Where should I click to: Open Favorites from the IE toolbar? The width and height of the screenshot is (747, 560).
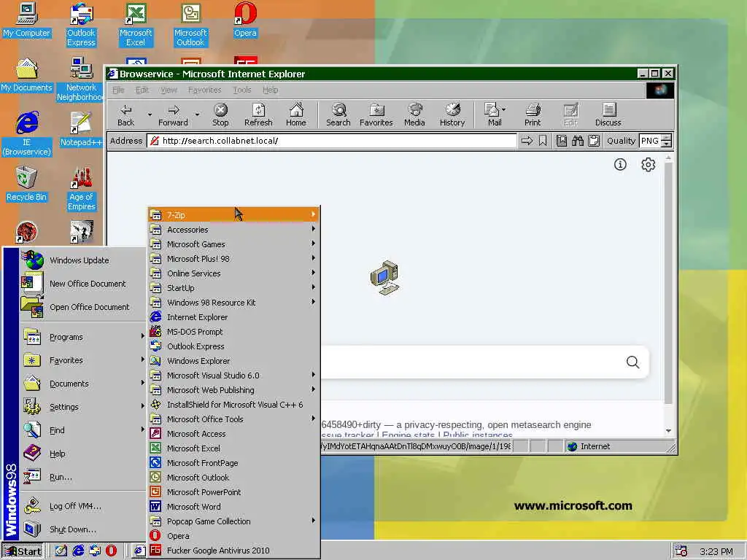pos(376,114)
